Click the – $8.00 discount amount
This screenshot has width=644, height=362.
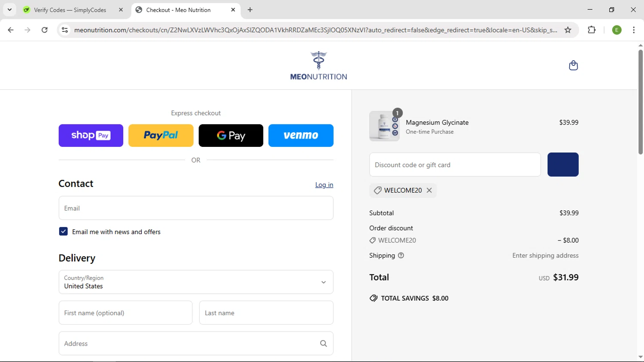[568, 240]
